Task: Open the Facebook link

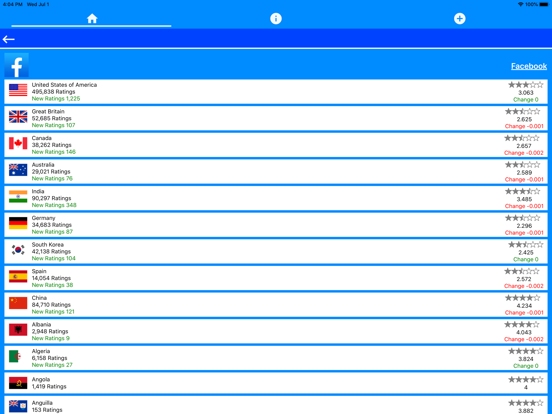Action: tap(529, 66)
